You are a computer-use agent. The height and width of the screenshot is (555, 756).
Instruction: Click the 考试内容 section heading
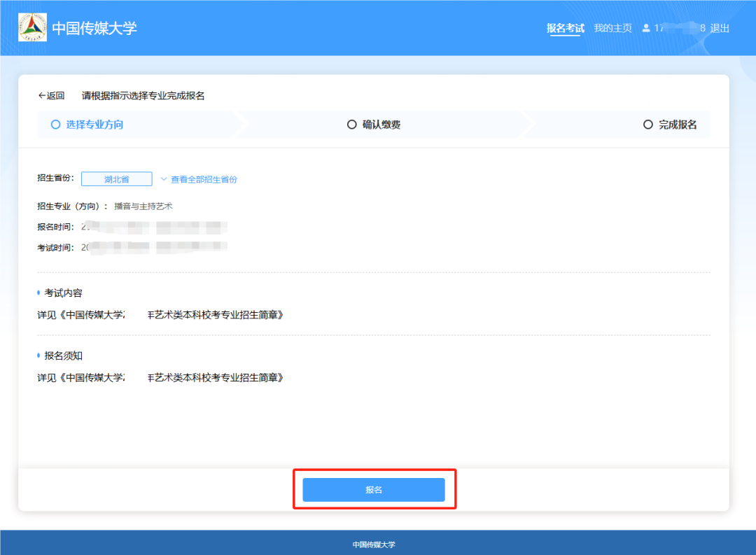(x=63, y=293)
